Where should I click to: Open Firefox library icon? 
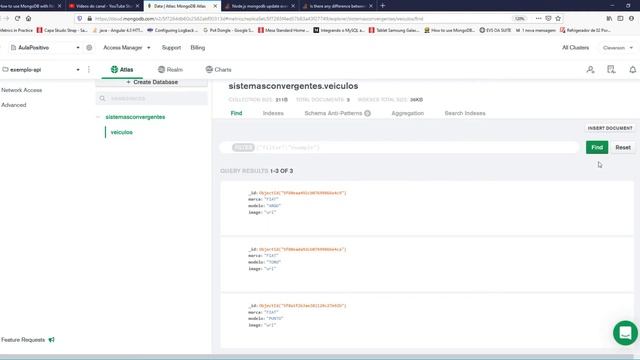point(609,18)
